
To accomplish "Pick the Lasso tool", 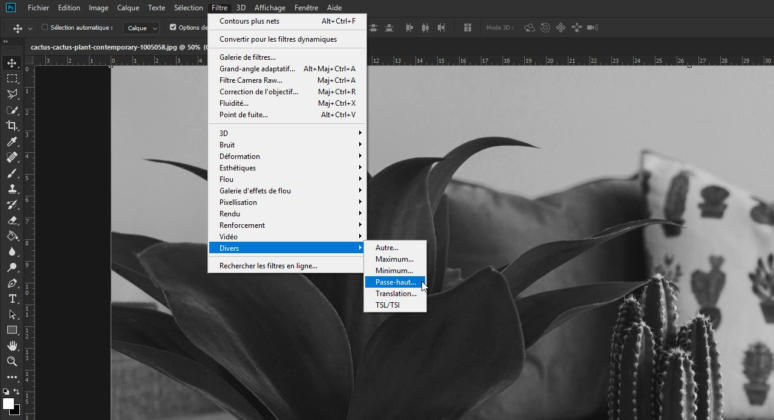I will [x=12, y=94].
